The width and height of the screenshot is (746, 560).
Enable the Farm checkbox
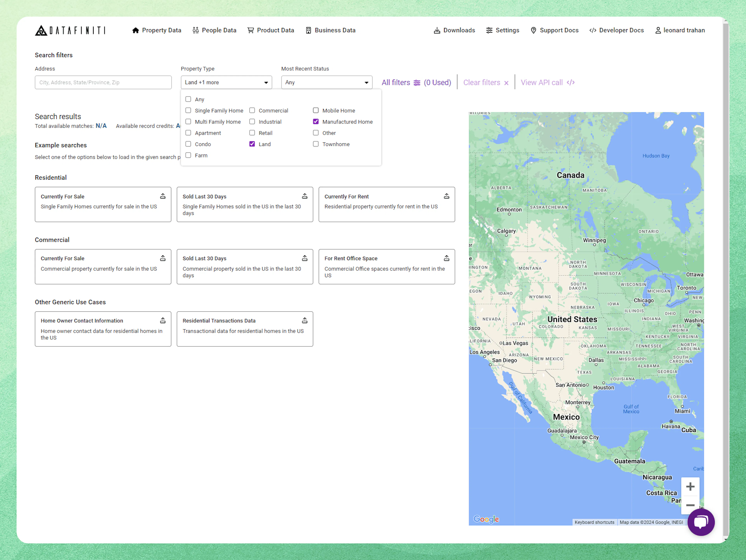coord(188,155)
